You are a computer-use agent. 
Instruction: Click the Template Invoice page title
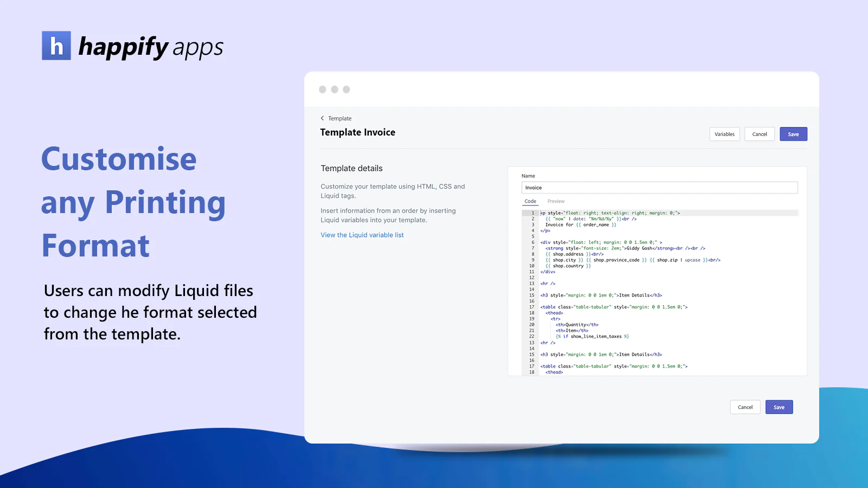(358, 132)
